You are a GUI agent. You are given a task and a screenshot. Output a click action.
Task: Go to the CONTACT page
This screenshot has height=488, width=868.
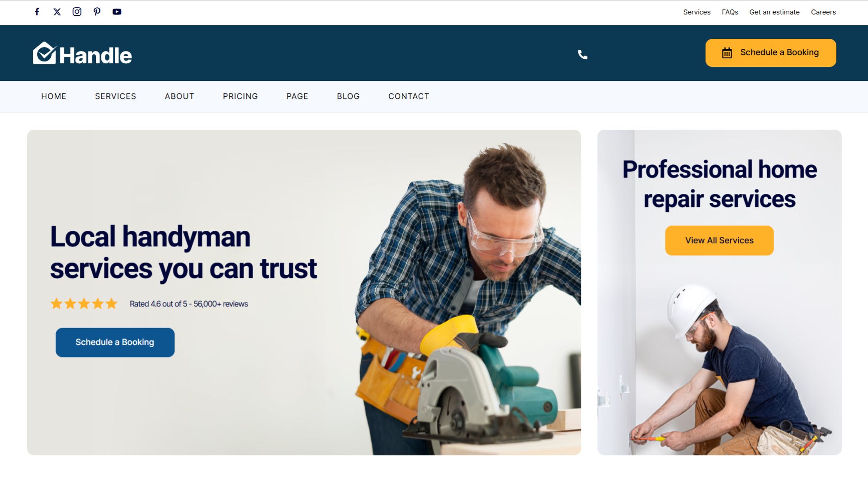409,96
